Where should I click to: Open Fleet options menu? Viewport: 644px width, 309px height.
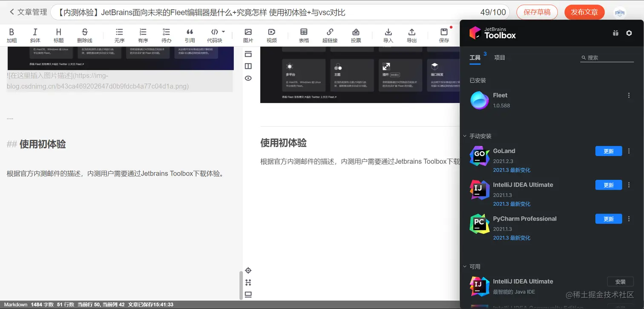coord(629,95)
